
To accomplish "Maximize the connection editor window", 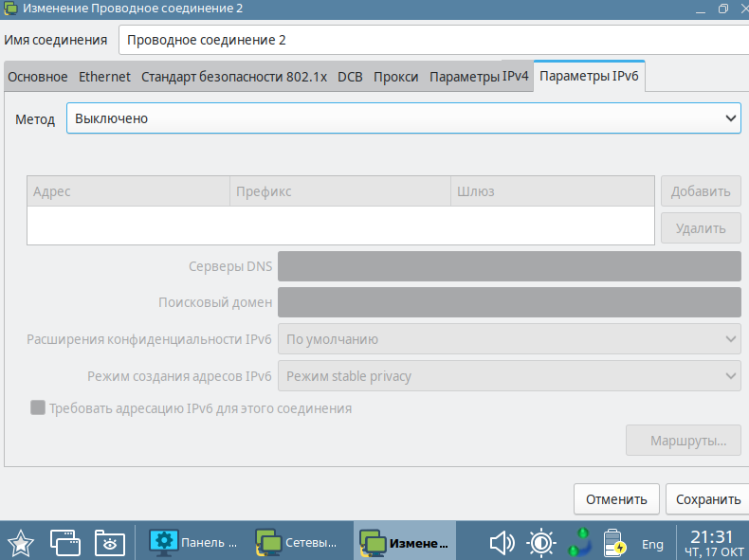I will [x=723, y=9].
